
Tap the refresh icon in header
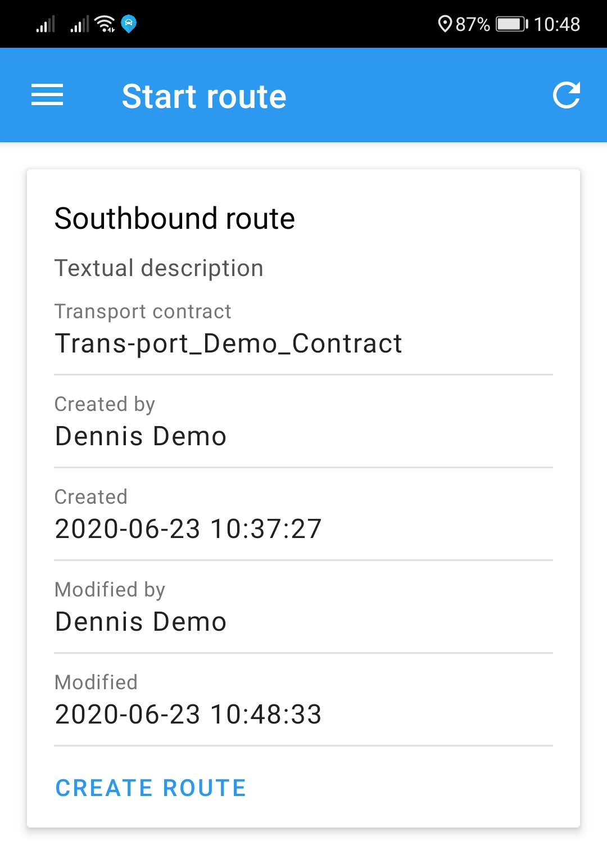coord(566,95)
